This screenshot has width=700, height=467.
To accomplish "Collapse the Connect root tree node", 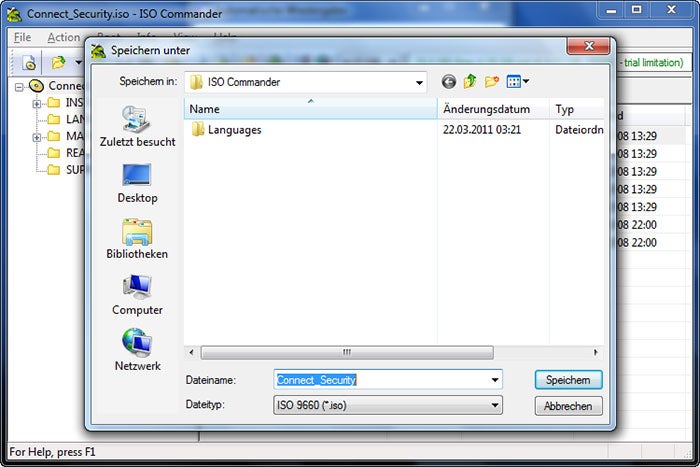I will [19, 87].
